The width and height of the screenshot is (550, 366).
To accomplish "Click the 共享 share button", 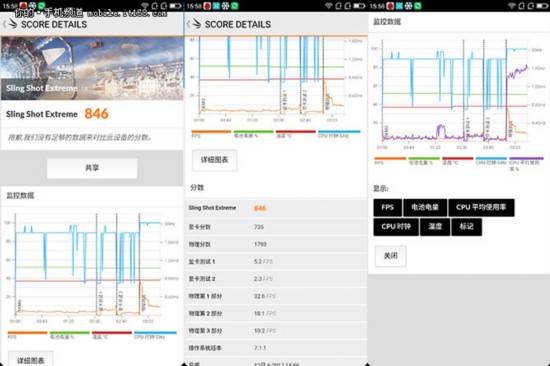I will (92, 168).
